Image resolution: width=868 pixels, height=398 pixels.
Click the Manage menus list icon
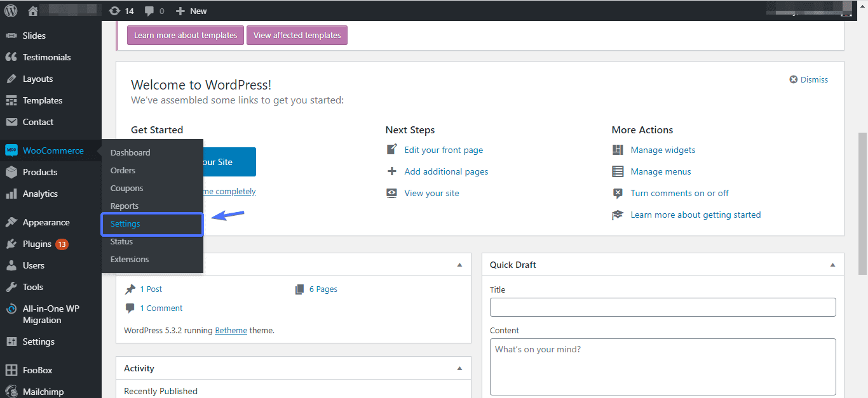pos(618,171)
